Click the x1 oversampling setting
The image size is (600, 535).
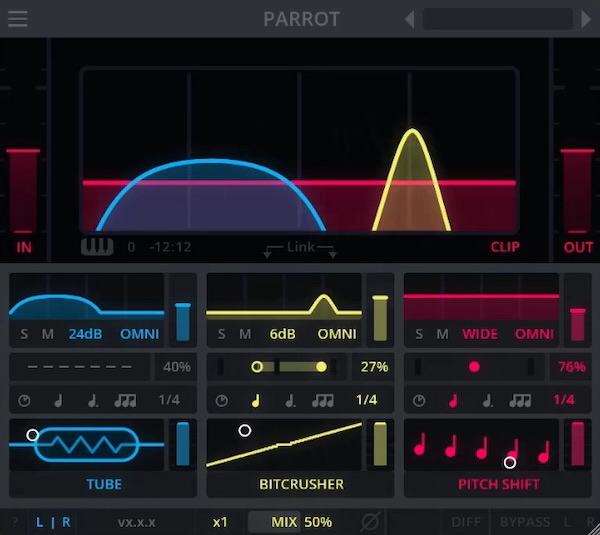coord(220,522)
